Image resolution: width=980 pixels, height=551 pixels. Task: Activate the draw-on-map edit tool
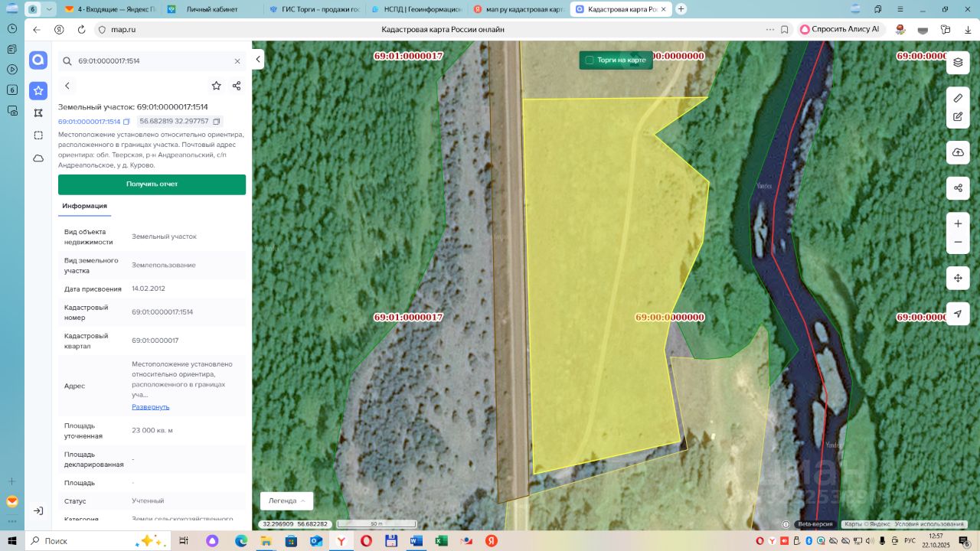(x=958, y=117)
